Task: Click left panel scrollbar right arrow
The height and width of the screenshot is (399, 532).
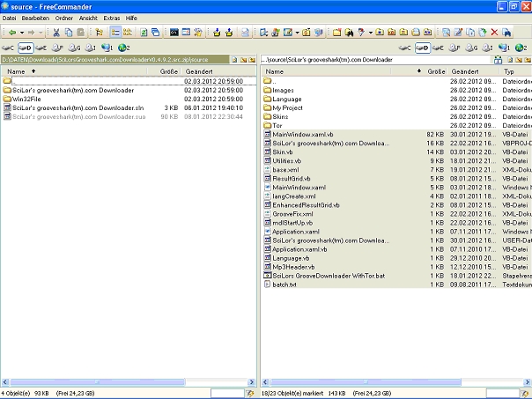Action: click(251, 382)
